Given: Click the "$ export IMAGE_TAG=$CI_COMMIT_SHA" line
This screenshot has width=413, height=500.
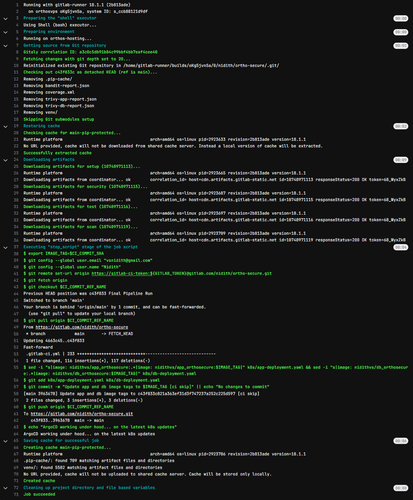Looking at the screenshot, I should tap(64, 254).
